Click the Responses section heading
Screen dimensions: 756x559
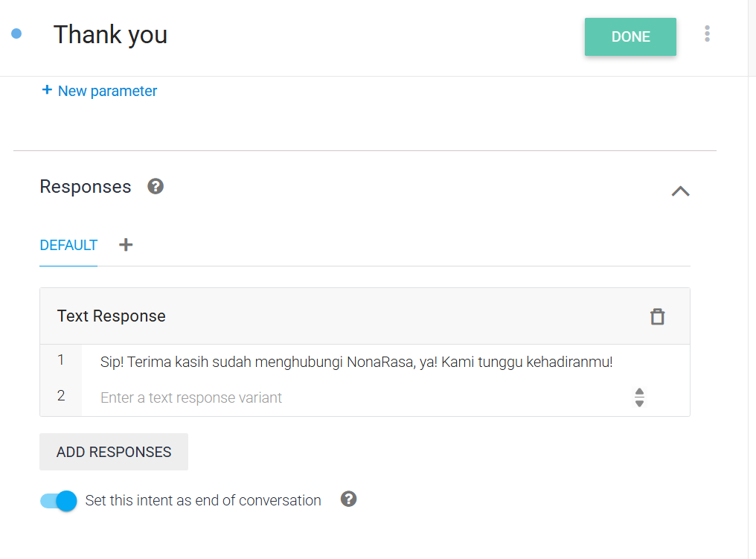click(86, 187)
